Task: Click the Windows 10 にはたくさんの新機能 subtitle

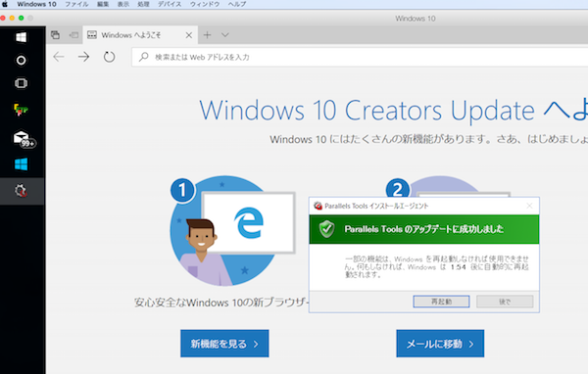Action: [428, 139]
